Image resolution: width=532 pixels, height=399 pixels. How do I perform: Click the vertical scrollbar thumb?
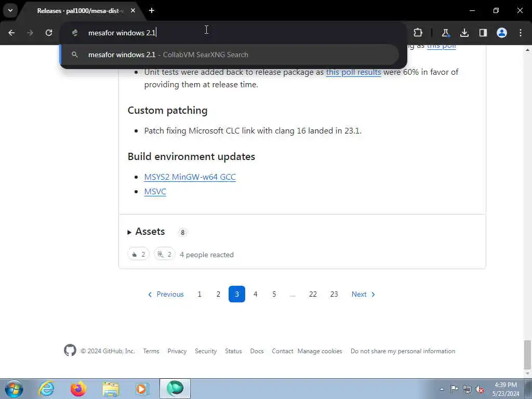(x=527, y=354)
